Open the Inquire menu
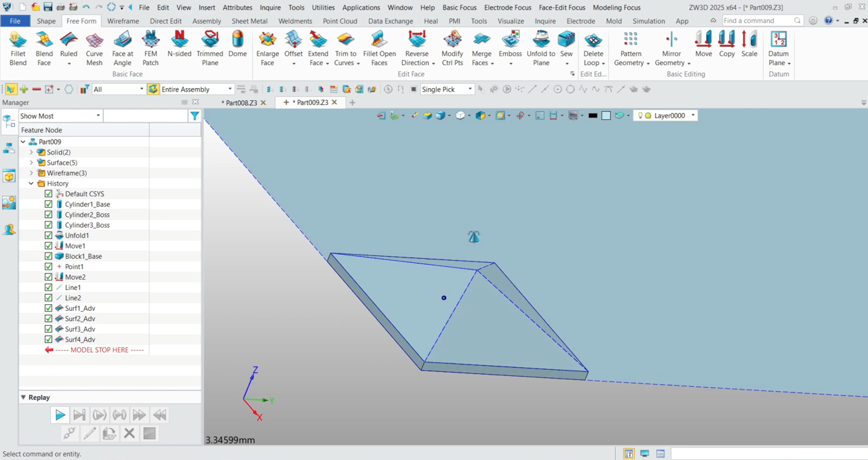This screenshot has width=868, height=460. [270, 7]
